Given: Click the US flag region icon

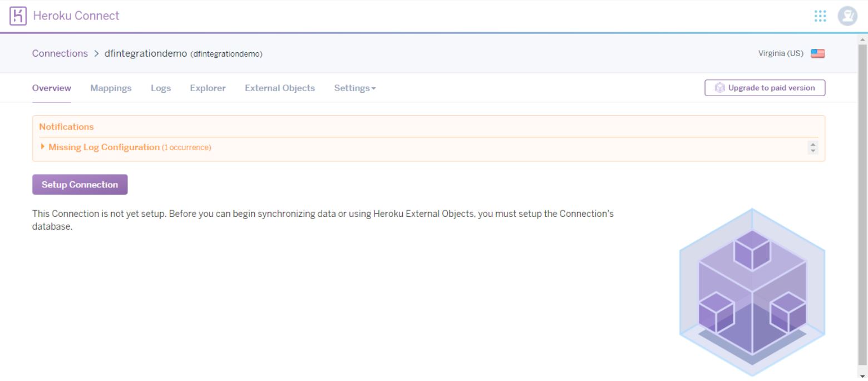Looking at the screenshot, I should (817, 54).
